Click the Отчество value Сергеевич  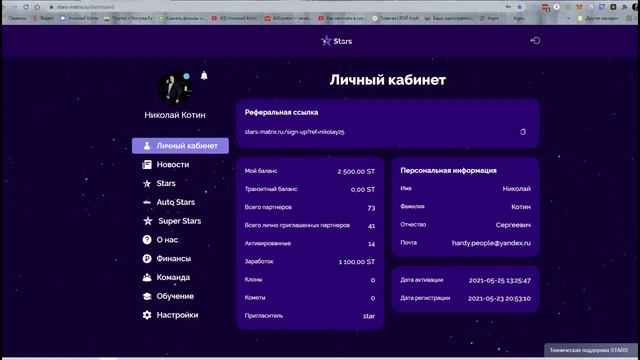point(513,225)
